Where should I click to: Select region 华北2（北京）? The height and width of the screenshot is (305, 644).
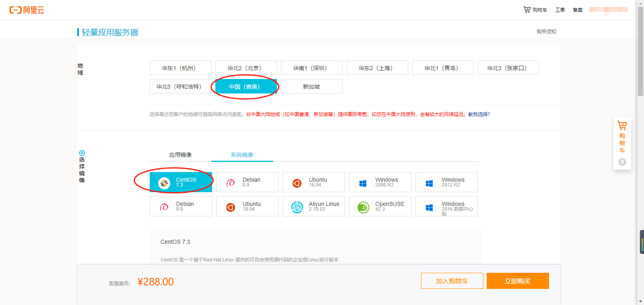point(246,68)
